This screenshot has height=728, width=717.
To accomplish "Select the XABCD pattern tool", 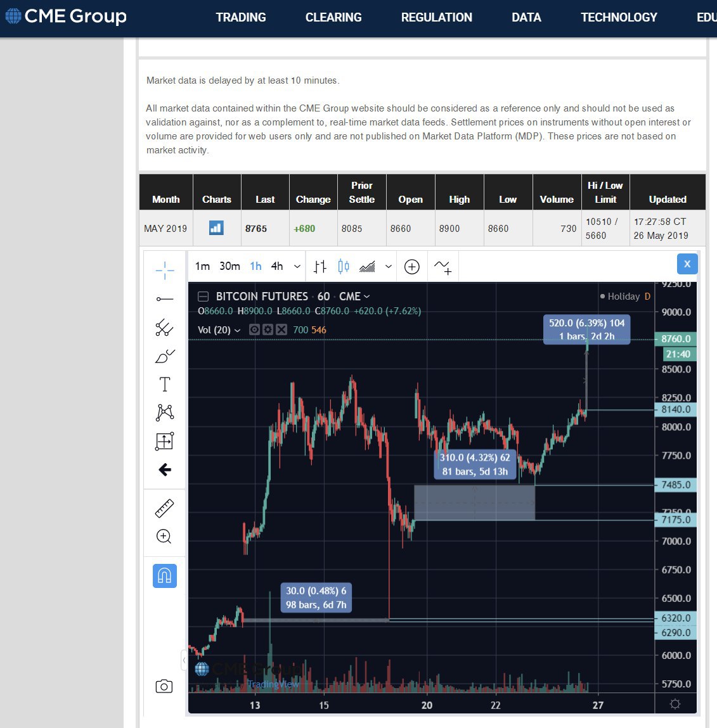I will click(164, 412).
